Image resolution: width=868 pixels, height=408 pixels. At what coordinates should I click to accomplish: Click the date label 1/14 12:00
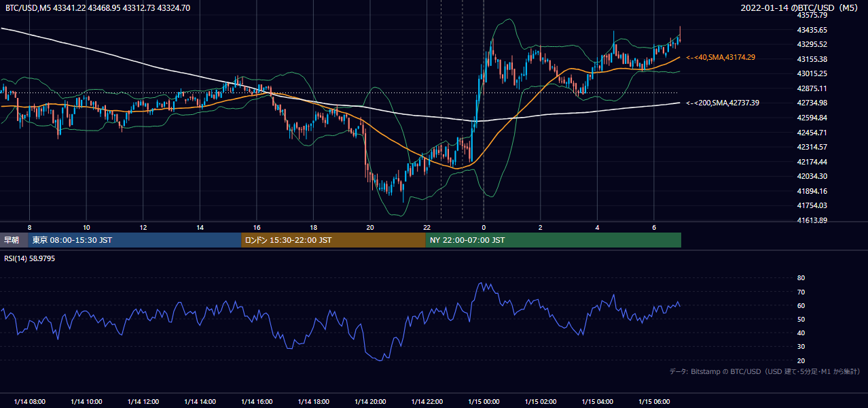pos(143,401)
